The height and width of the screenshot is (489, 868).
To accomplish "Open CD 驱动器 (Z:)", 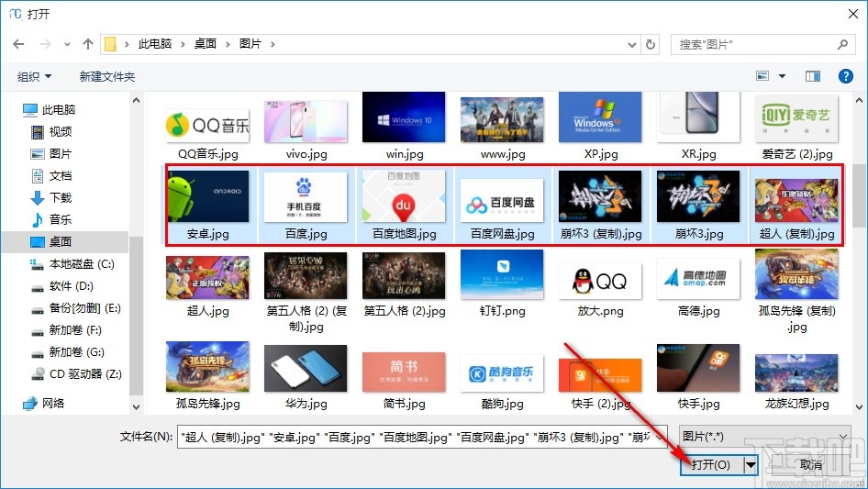I will click(76, 373).
